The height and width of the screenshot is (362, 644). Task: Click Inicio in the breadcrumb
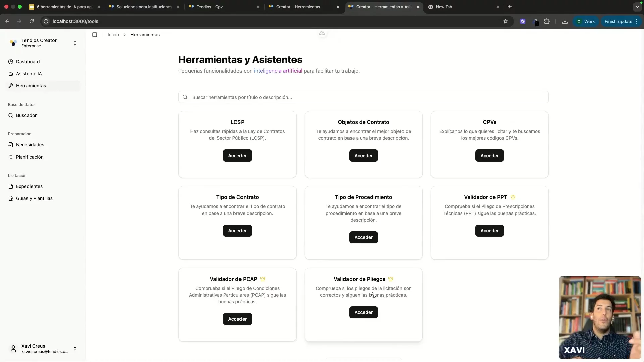(113, 35)
